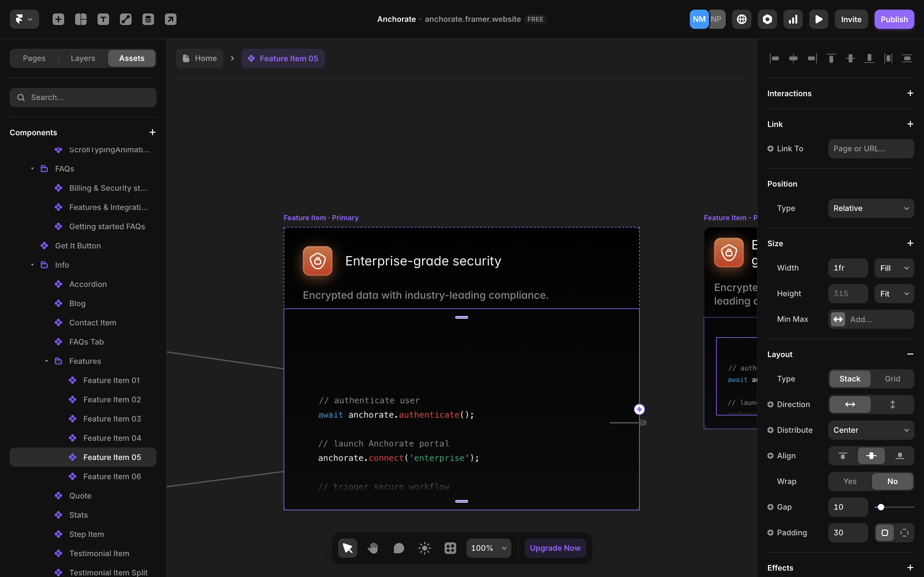This screenshot has height=577, width=924.
Task: Click the Upgrade Now button
Action: (x=555, y=548)
